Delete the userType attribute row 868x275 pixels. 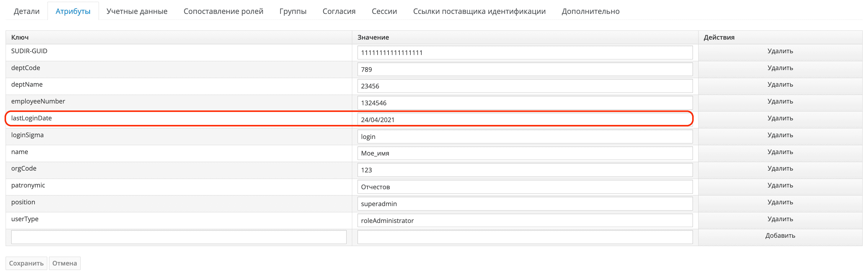(780, 219)
